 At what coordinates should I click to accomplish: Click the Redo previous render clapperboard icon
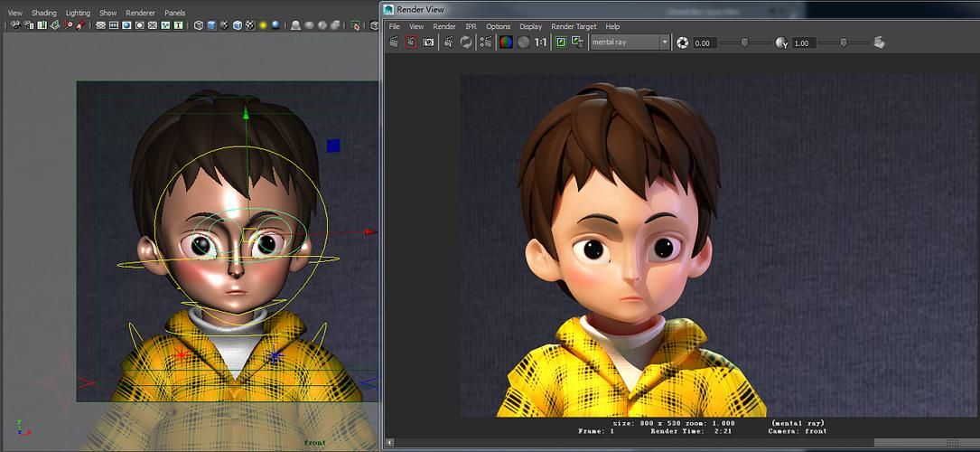pyautogui.click(x=394, y=42)
